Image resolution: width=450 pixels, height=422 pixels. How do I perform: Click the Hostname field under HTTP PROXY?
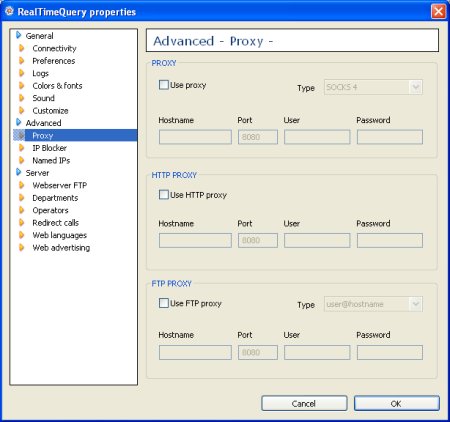pos(195,240)
